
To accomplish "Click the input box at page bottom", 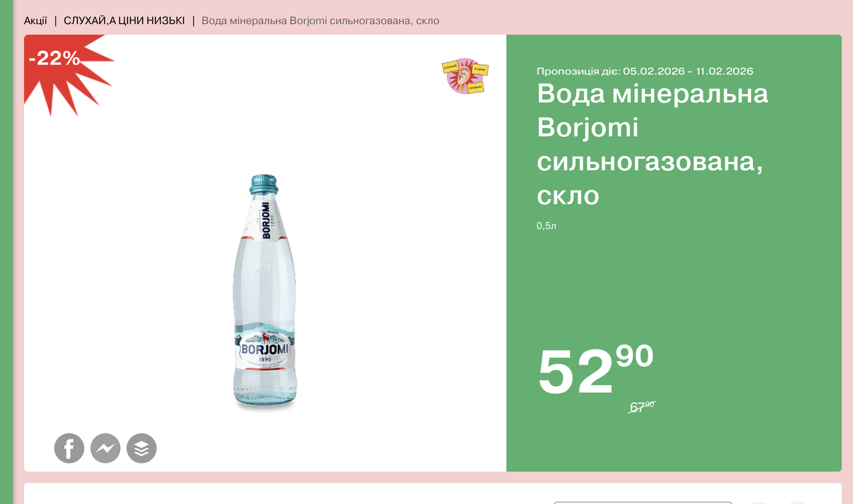I will pyautogui.click(x=643, y=503).
